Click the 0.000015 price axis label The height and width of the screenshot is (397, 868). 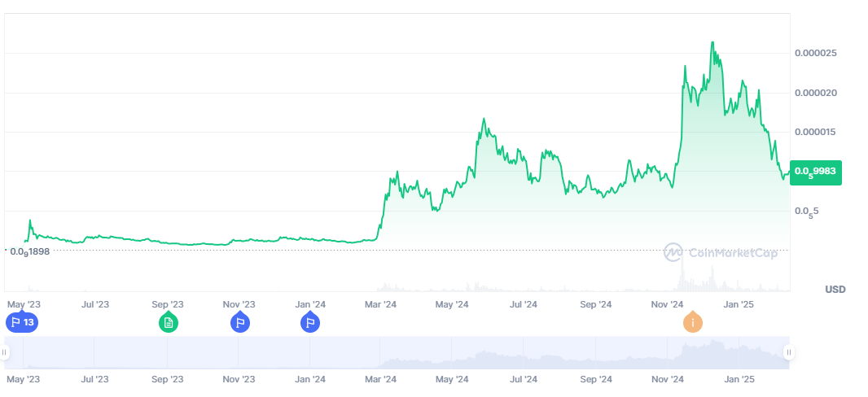tap(821, 132)
